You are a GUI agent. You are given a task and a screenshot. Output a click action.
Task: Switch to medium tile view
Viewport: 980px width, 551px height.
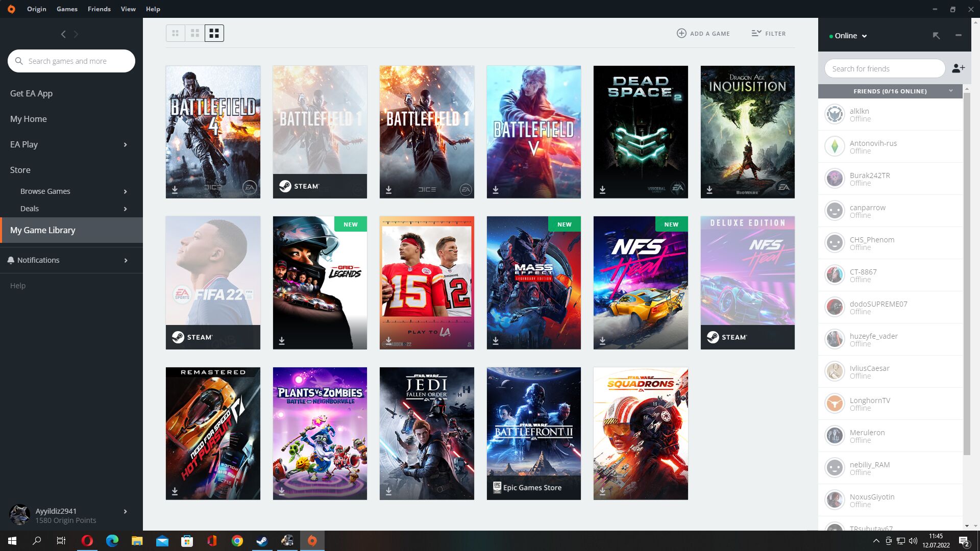click(194, 33)
